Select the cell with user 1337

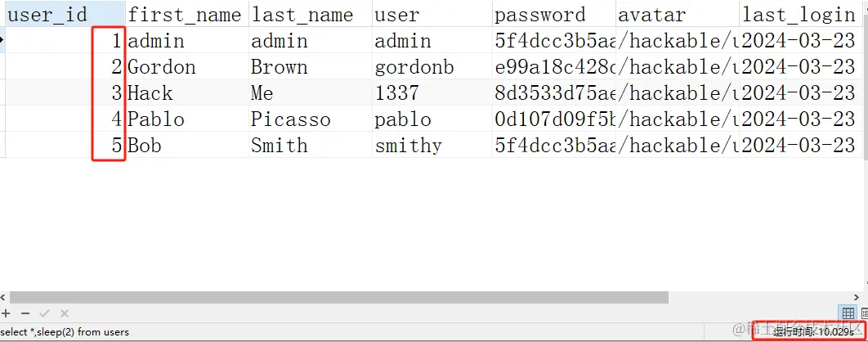(396, 93)
